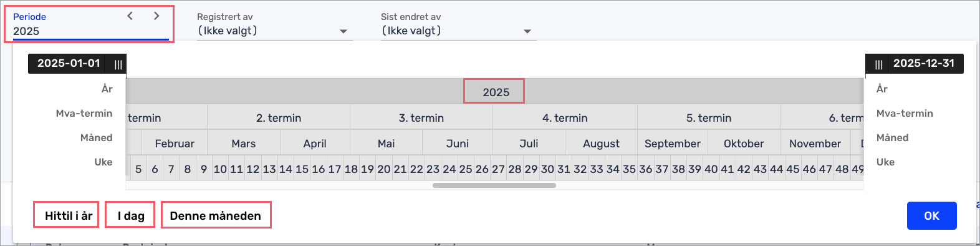
Task: Open the Sist endret av dropdown arrow
Action: pyautogui.click(x=527, y=31)
